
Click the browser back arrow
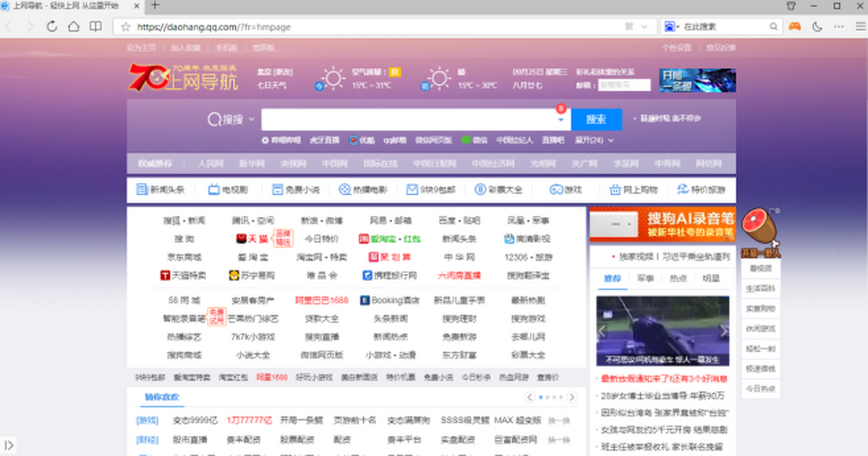point(7,27)
